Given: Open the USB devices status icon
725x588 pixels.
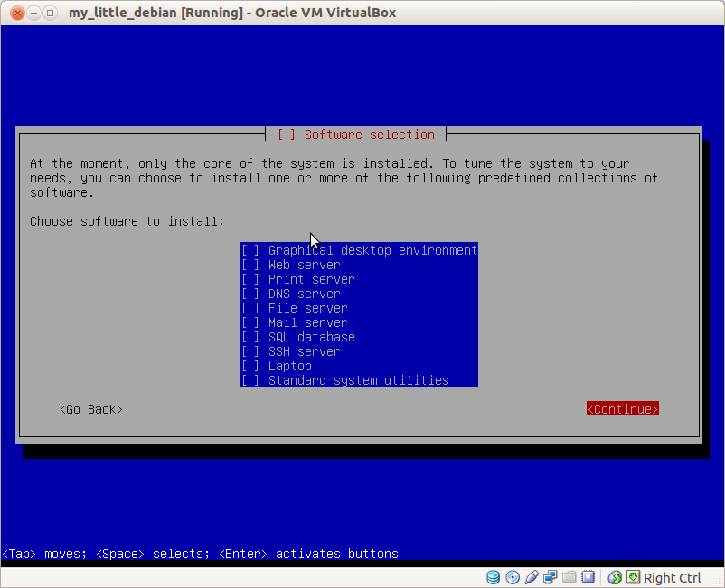Looking at the screenshot, I should coord(532,577).
